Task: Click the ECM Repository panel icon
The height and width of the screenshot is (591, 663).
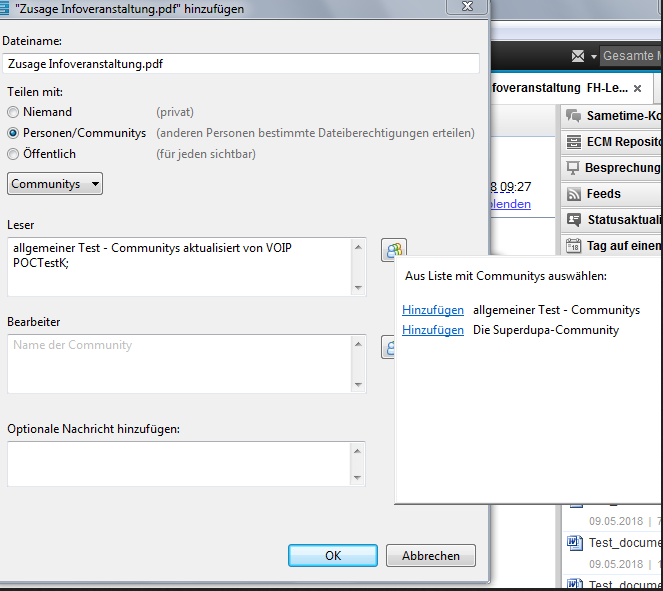Action: (573, 142)
